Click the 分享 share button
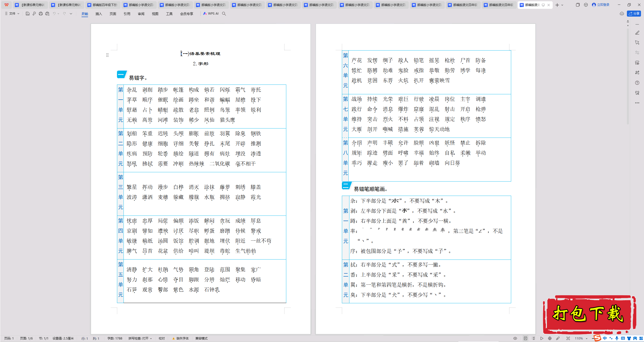This screenshot has width=644, height=342. [634, 14]
